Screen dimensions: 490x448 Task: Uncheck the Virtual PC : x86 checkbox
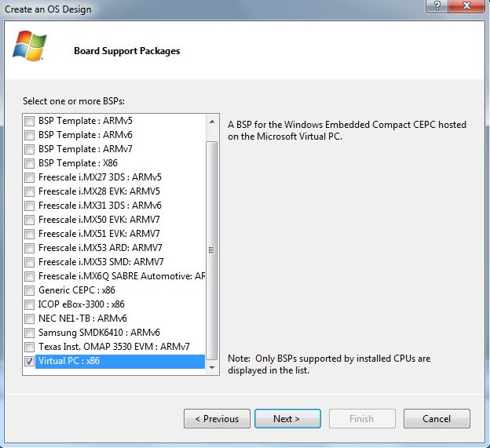29,361
